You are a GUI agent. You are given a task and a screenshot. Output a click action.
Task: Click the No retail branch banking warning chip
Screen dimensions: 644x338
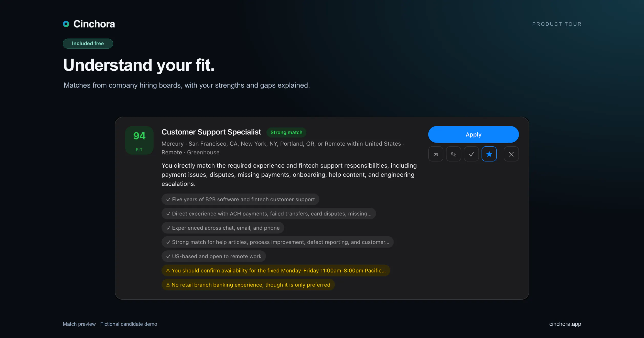(248, 285)
